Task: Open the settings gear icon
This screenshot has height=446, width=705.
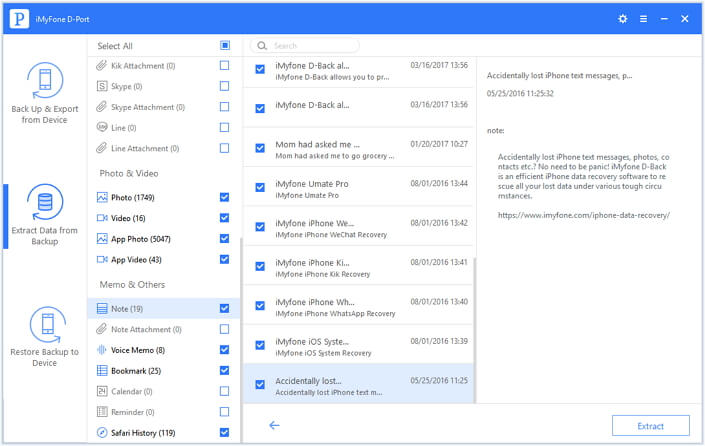Action: [622, 19]
